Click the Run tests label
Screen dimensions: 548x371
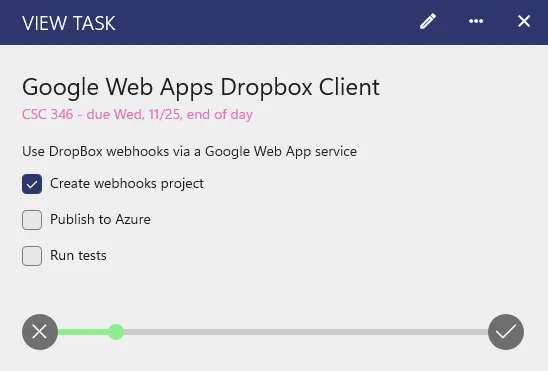pyautogui.click(x=78, y=256)
